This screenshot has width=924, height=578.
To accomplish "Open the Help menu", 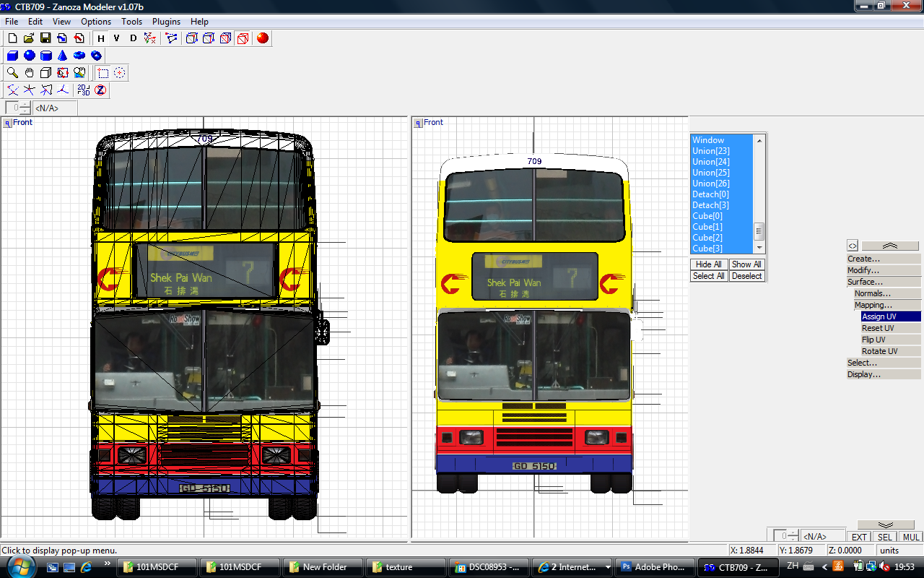I will coord(199,22).
